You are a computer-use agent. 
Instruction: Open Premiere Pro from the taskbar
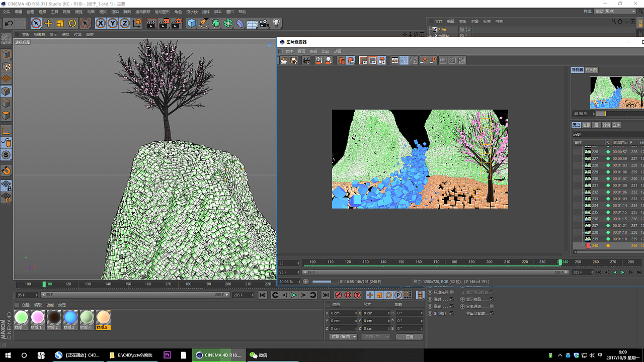tap(168, 355)
